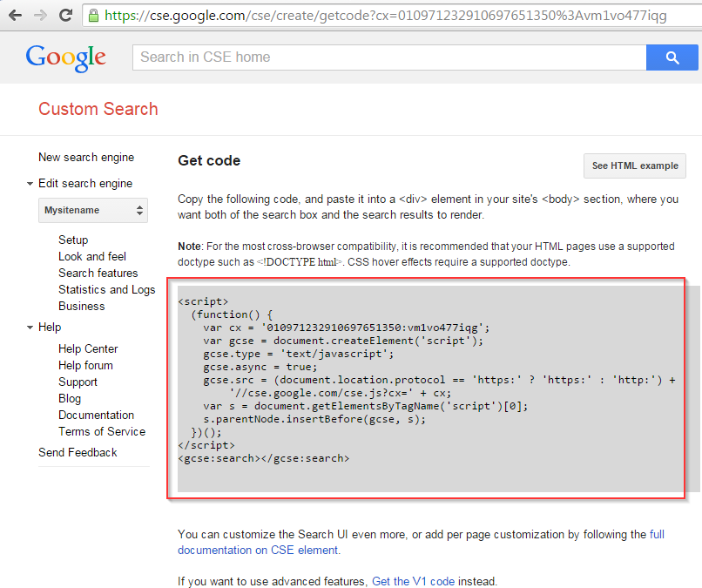Open the Google logo home link
This screenshot has width=702, height=588.
(x=66, y=57)
